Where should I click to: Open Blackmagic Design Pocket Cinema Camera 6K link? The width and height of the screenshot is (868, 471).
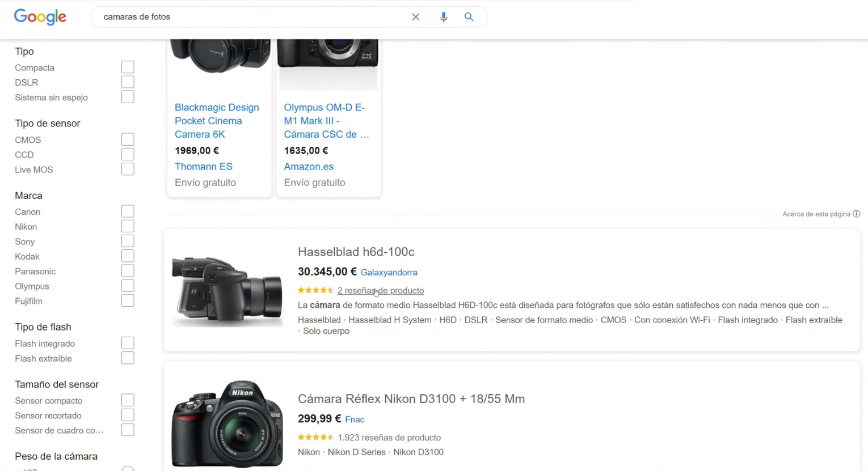[x=217, y=121]
